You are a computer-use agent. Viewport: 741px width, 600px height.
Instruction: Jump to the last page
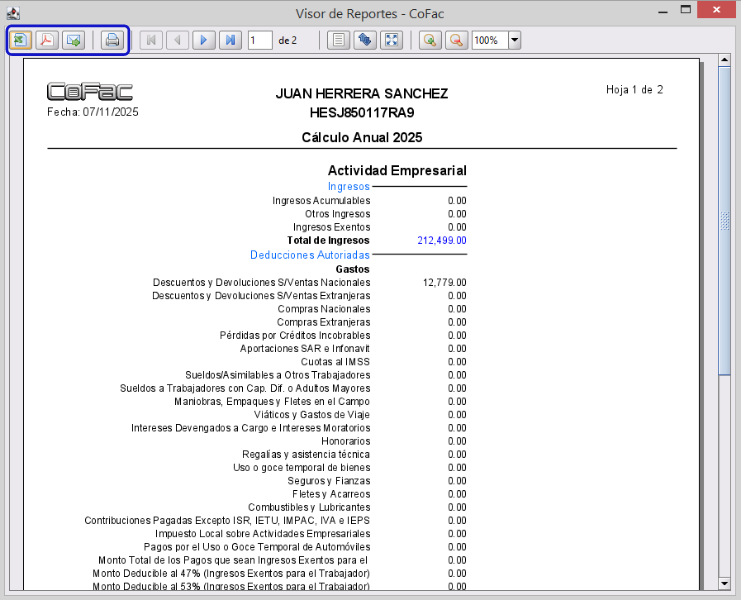coord(231,40)
